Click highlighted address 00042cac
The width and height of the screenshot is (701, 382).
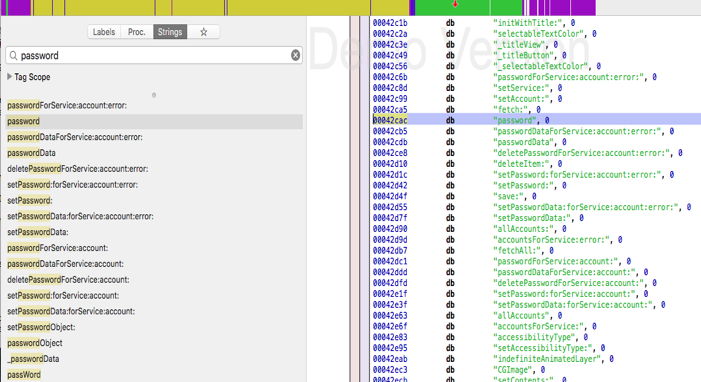click(390, 120)
